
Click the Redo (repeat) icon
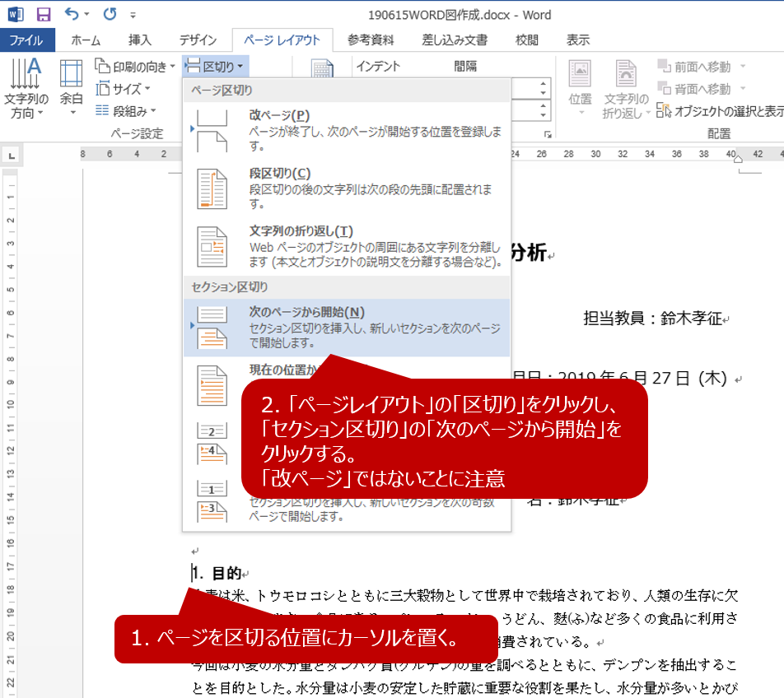coord(110,14)
